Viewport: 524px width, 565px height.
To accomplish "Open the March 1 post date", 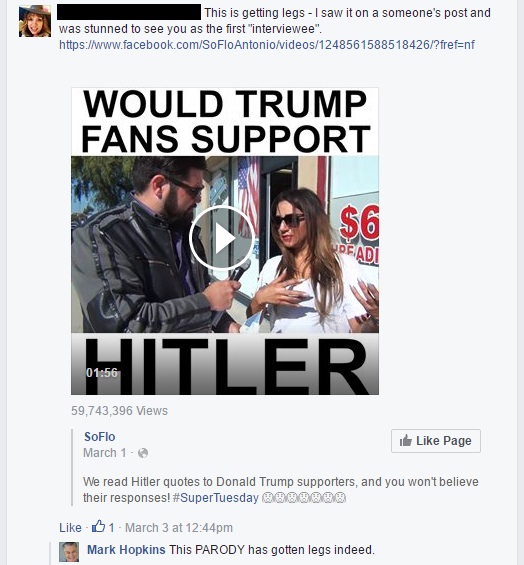I will coord(105,453).
